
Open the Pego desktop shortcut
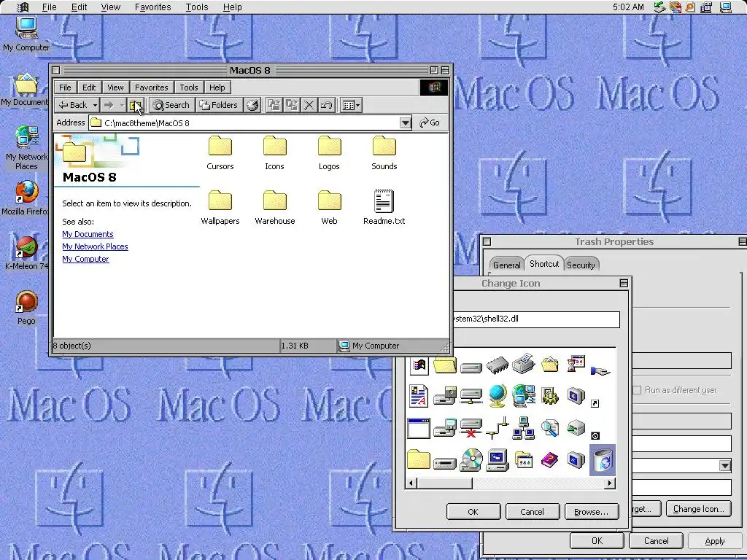pos(26,308)
